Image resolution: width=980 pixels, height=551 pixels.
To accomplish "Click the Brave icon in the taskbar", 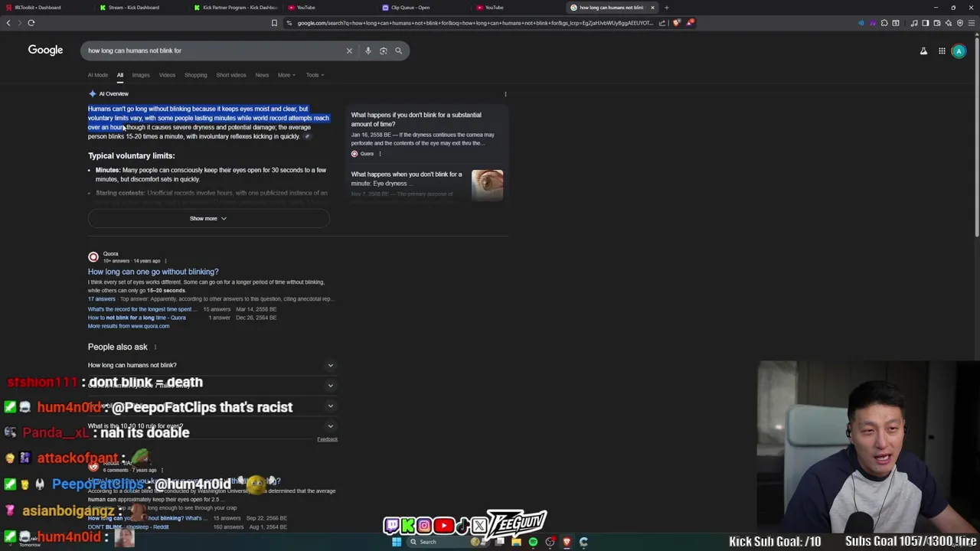I will coord(567,542).
